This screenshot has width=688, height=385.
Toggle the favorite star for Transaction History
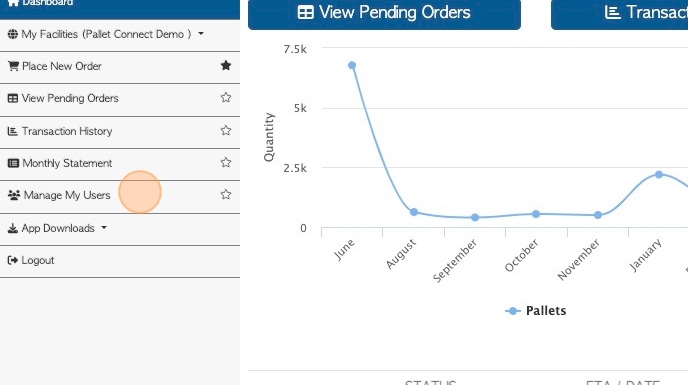(226, 130)
